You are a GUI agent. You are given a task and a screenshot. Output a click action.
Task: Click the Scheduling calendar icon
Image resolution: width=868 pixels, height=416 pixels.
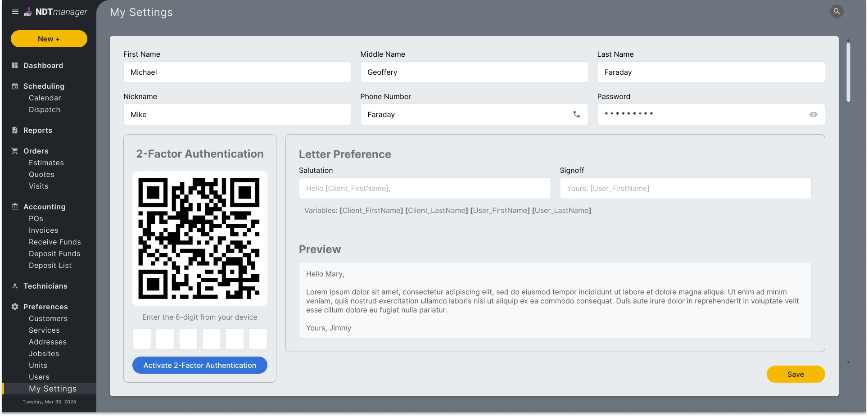click(15, 86)
